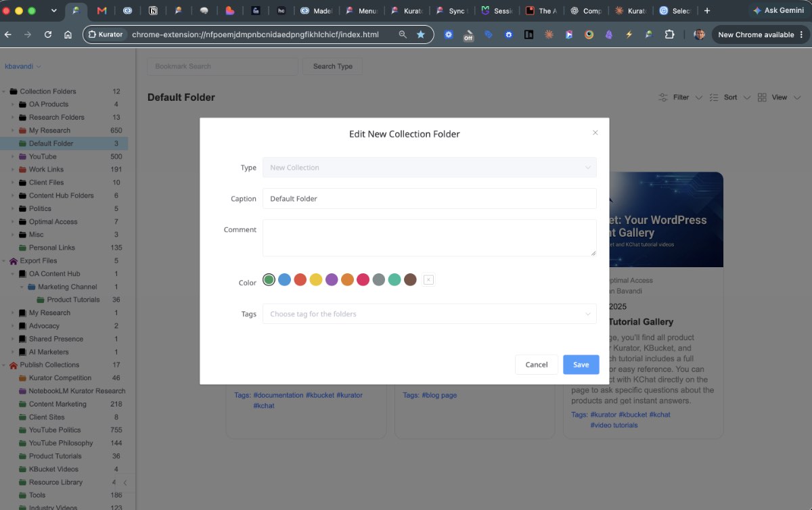Viewport: 812px width, 510px height.
Task: Open the Sort dropdown
Action: [x=730, y=97]
